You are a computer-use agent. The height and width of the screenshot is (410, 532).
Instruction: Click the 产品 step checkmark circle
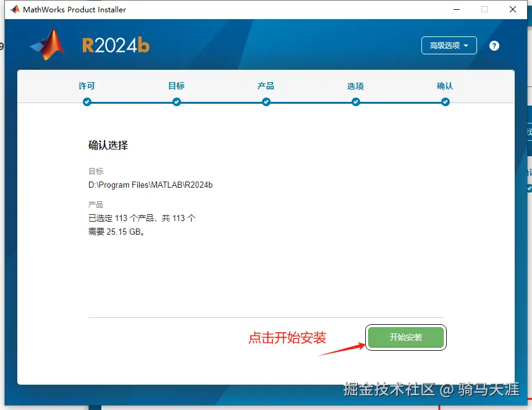266,102
